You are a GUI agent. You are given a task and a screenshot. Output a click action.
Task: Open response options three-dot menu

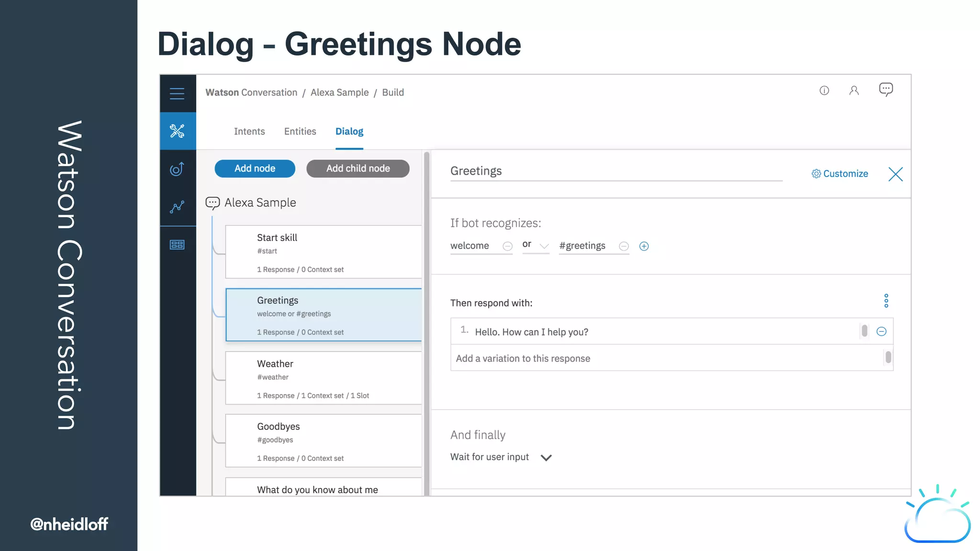(886, 301)
